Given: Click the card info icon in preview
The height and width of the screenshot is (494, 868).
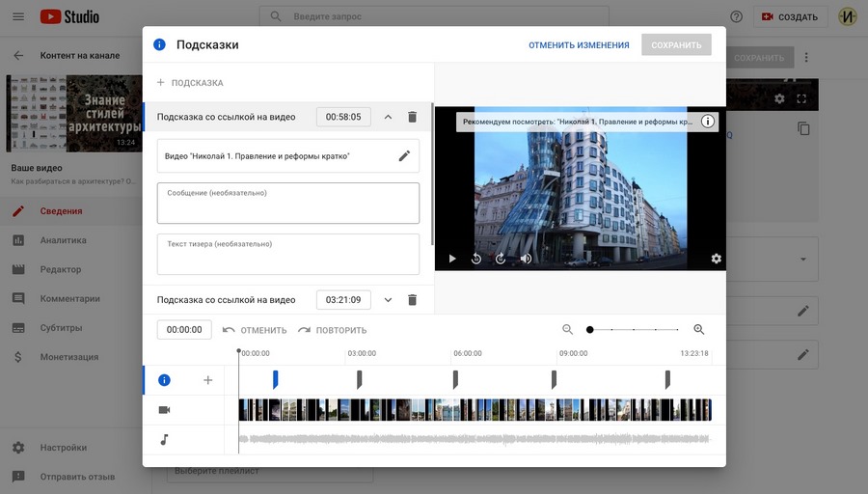Looking at the screenshot, I should click(x=708, y=122).
